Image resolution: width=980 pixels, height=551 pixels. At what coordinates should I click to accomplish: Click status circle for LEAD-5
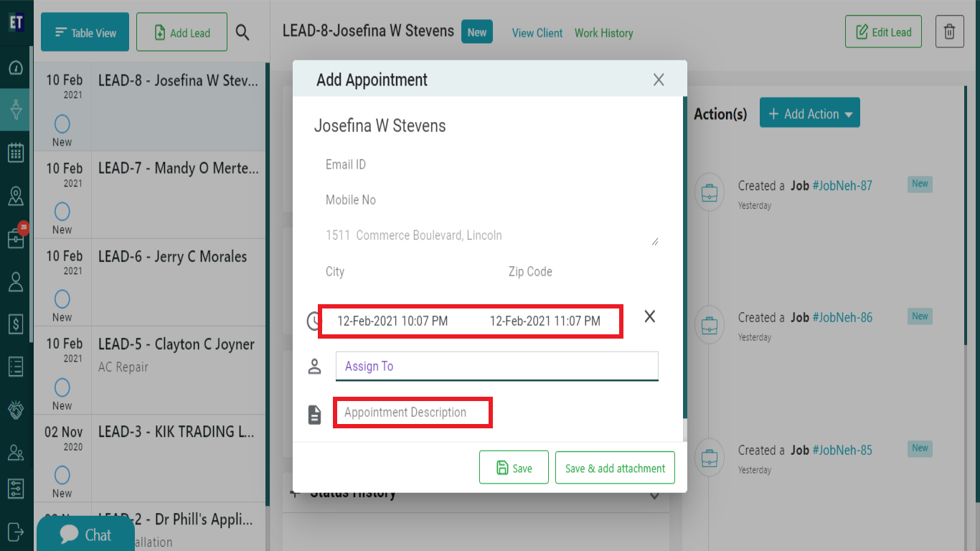click(x=62, y=387)
